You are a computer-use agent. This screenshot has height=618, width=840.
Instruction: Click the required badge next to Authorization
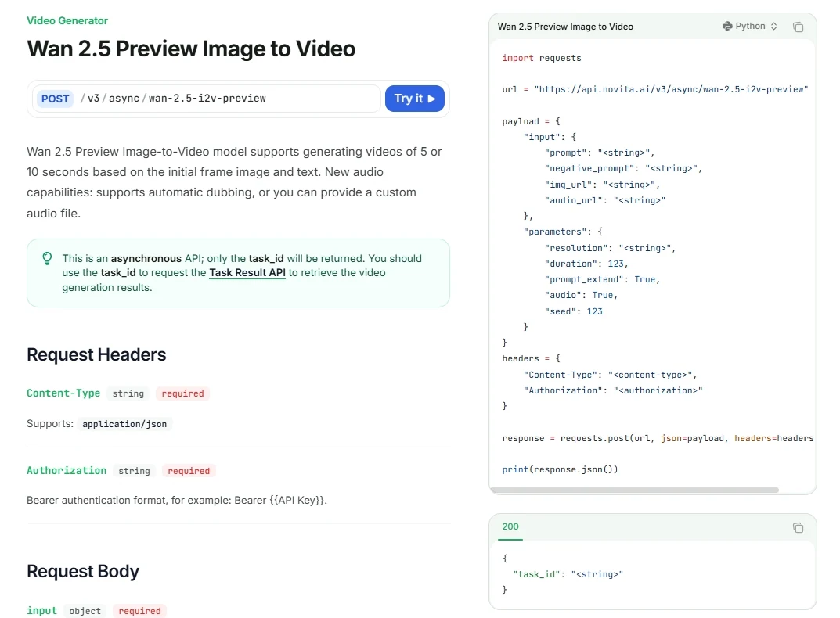coord(189,471)
